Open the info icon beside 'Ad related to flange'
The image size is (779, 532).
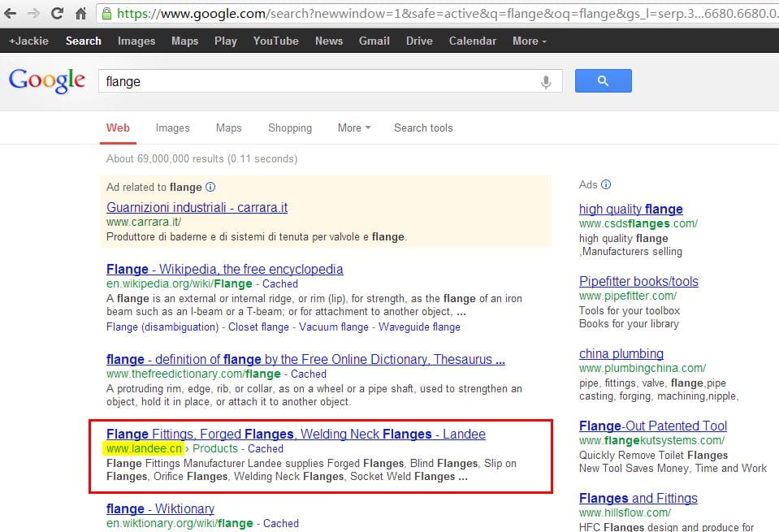210,188
